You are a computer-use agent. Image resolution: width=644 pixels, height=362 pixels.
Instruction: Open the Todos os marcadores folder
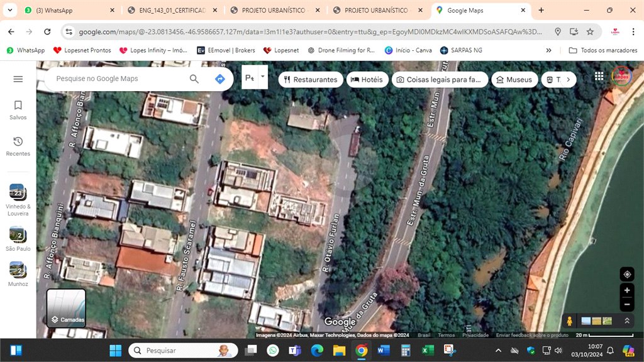(x=603, y=50)
